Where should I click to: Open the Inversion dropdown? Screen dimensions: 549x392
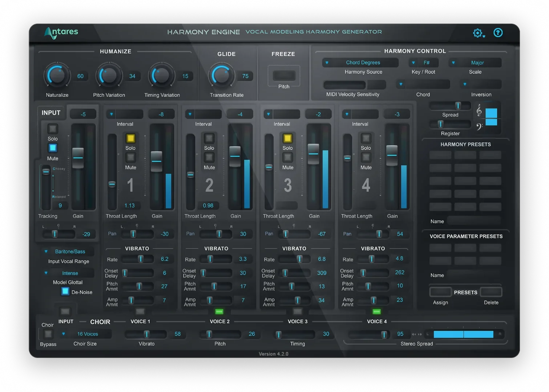click(x=481, y=84)
